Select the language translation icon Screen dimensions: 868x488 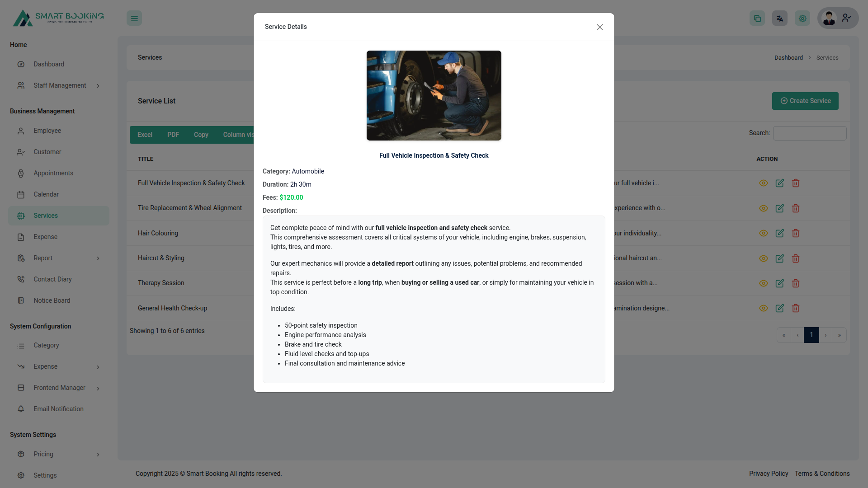(779, 18)
